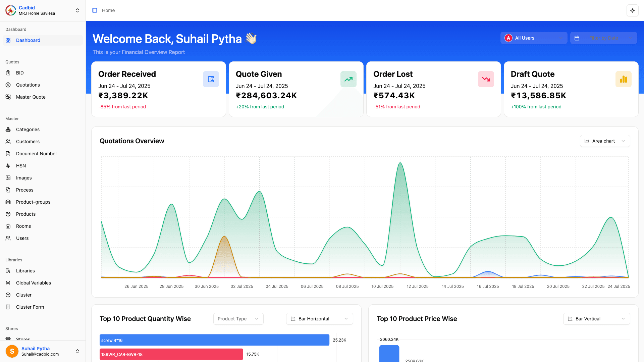Toggle the sidebar panel icon
Viewport: 644px width, 362px height.
(95, 10)
